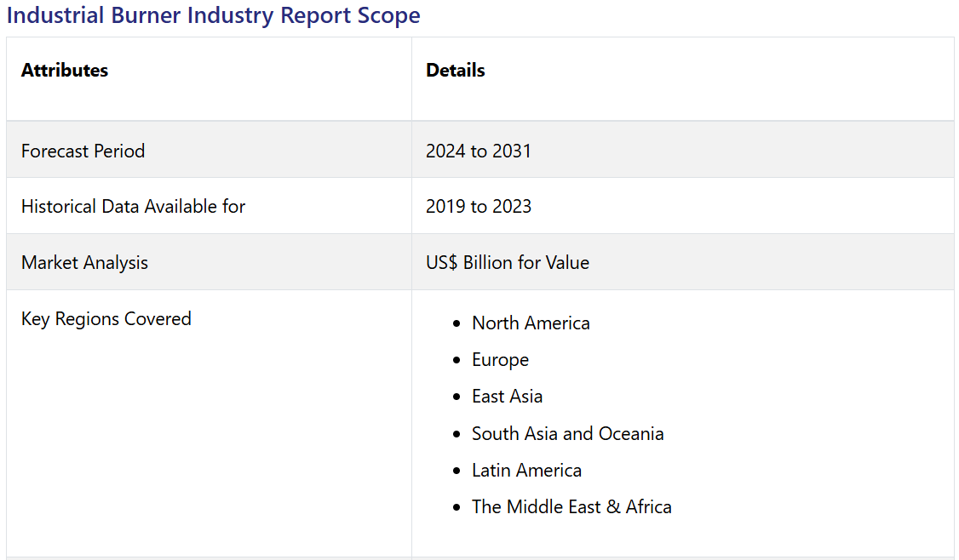
Task: Select the heading 'Industrial Burner Industry Report Scope'
Action: click(x=214, y=15)
